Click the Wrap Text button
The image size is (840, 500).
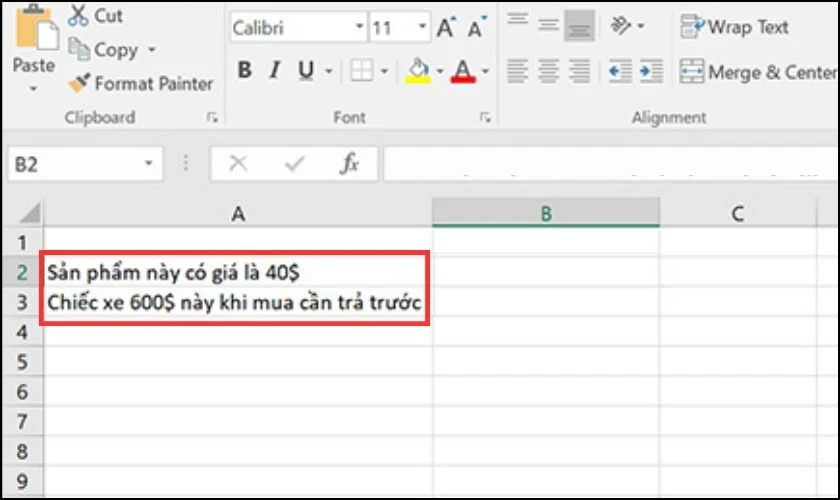(734, 27)
